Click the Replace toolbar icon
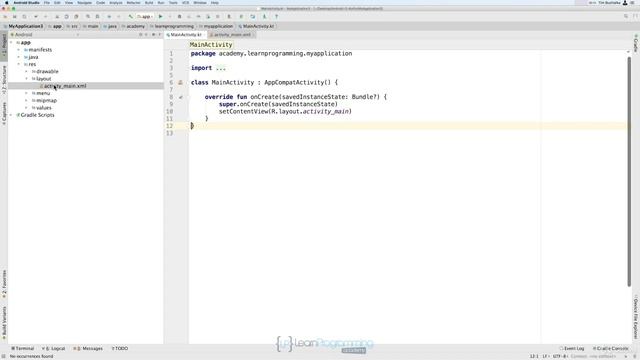Screen dimensions: 640x360 tap(97, 17)
